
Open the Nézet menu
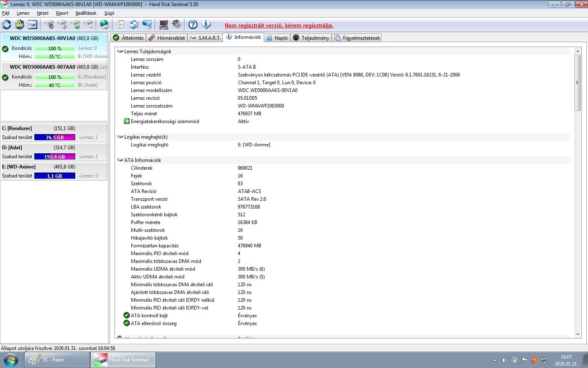[43, 13]
